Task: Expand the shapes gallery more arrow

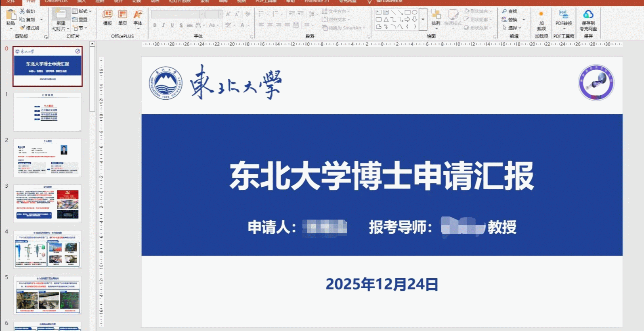Action: (423, 19)
